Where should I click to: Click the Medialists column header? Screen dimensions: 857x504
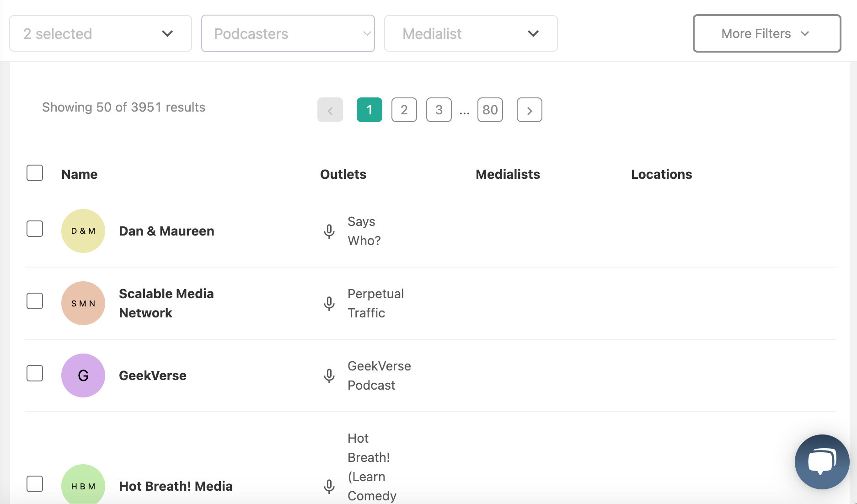point(508,174)
